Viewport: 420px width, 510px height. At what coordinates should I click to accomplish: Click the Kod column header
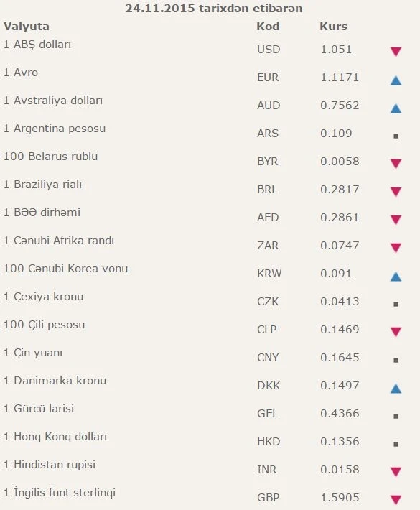pyautogui.click(x=268, y=26)
